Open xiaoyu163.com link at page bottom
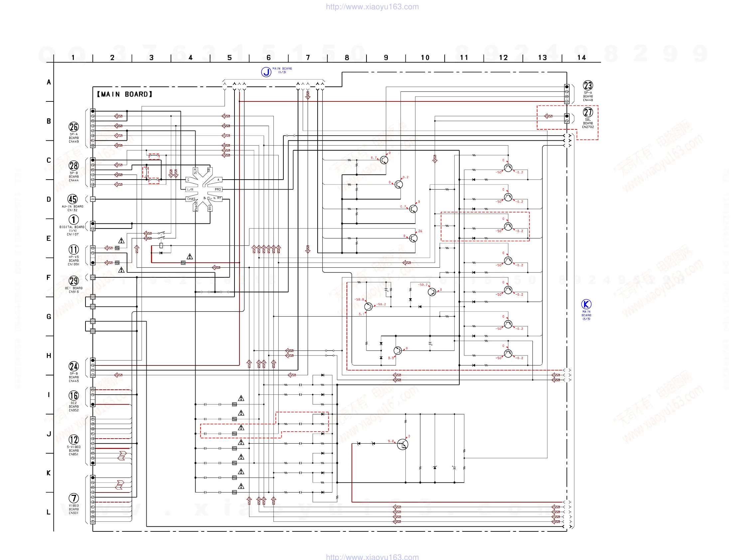This screenshot has width=745, height=560. point(372,557)
